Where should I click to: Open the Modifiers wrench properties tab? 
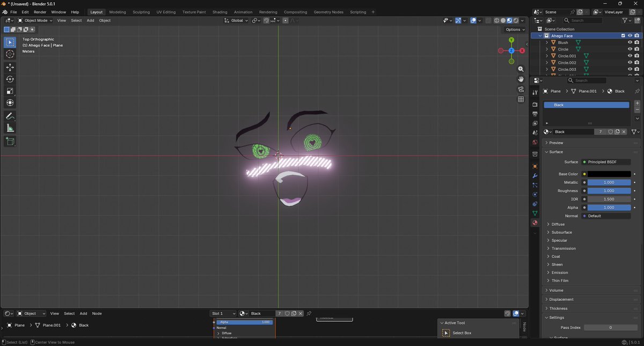[535, 175]
